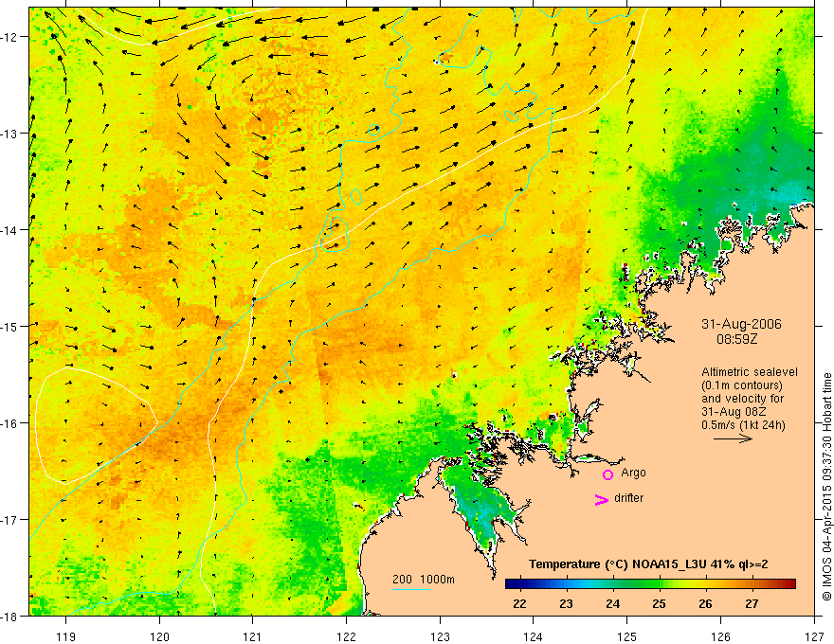Select the temperature color bar

pos(650,584)
